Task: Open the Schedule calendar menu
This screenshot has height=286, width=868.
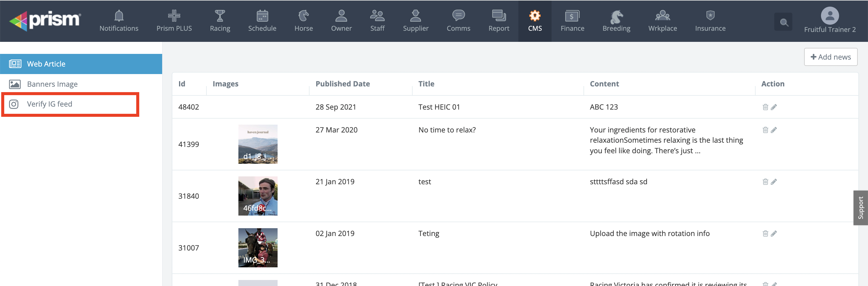Action: tap(262, 21)
